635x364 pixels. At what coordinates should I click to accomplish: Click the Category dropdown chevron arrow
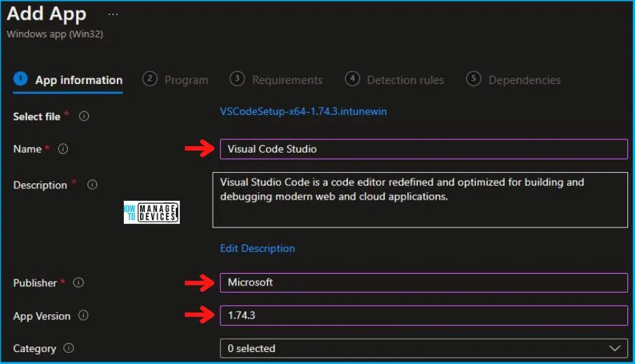tap(615, 348)
